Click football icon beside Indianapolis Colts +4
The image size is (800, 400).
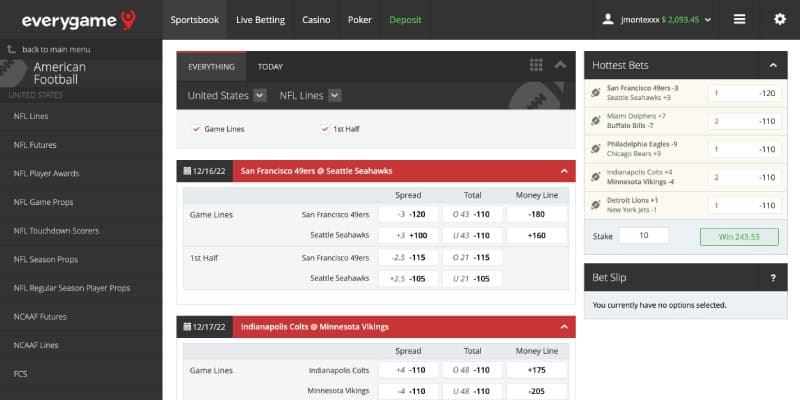pos(595,177)
